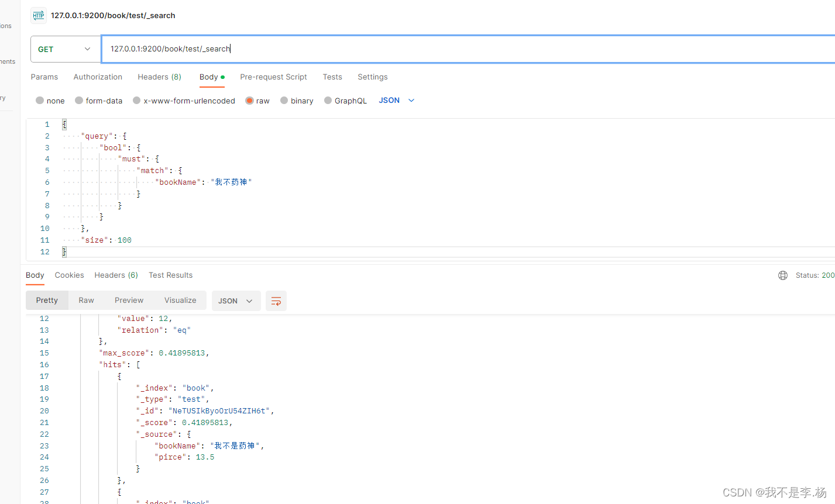Screen dimensions: 835x504
Task: Click the globe proxy icon near Status 200
Action: point(782,275)
